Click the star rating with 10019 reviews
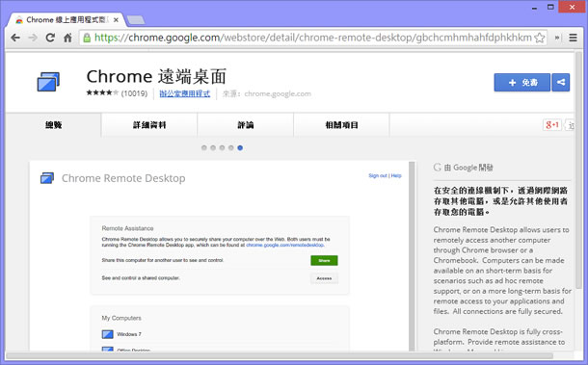 tap(117, 93)
